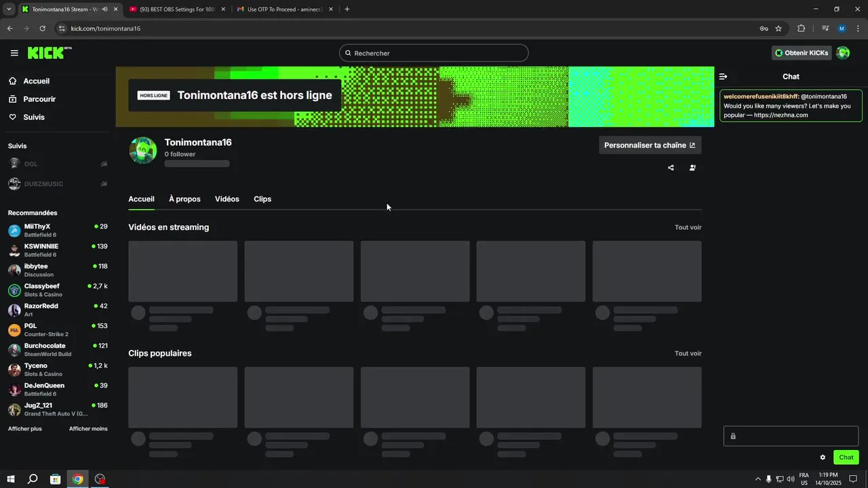Open the tab search dropdown
This screenshot has height=488, width=868.
click(8, 9)
